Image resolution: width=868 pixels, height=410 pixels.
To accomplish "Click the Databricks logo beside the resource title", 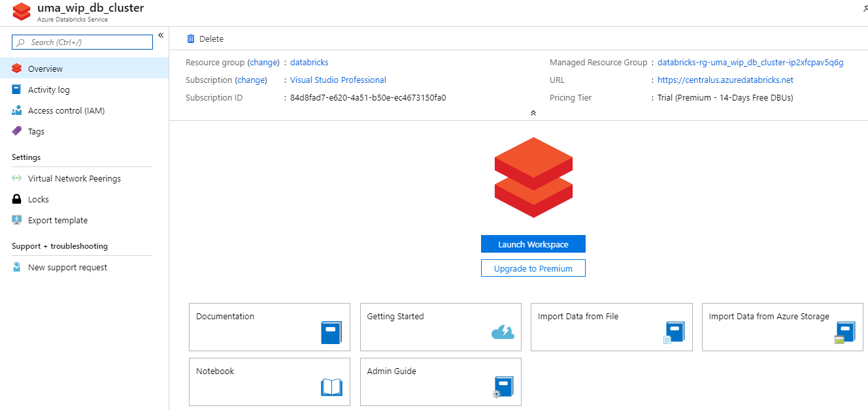I will click(x=22, y=12).
